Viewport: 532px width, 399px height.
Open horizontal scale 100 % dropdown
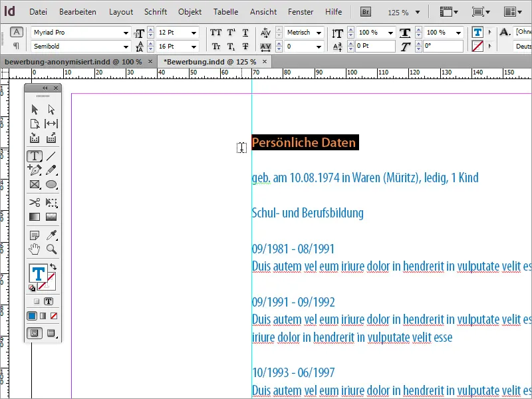(458, 33)
